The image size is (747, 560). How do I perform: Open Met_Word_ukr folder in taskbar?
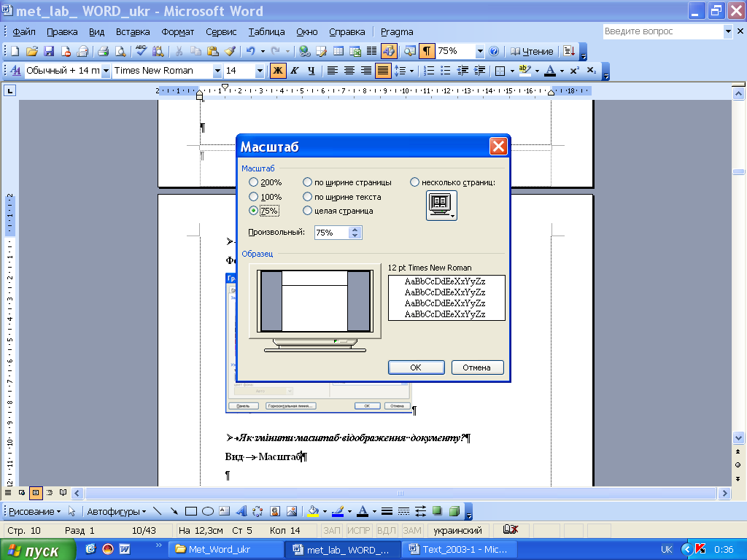tap(226, 550)
